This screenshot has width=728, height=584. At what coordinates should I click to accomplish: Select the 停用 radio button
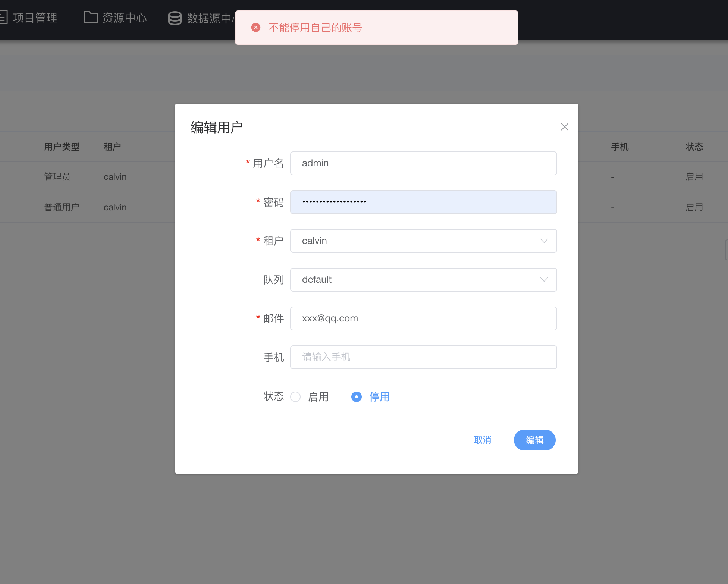[357, 397]
